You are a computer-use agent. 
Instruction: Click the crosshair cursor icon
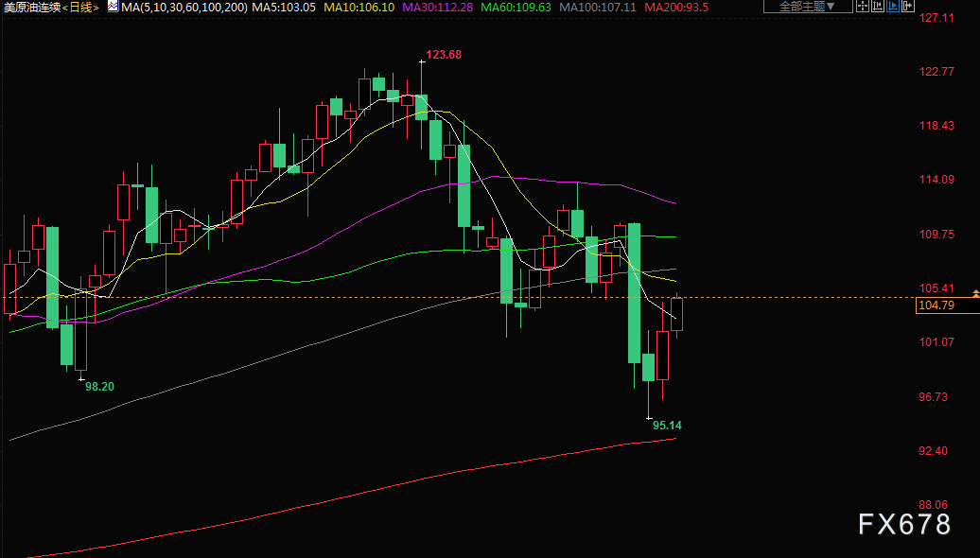863,7
